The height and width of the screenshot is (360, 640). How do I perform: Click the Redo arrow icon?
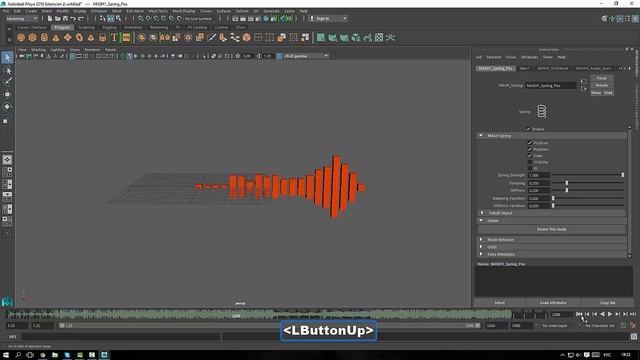[x=80, y=18]
